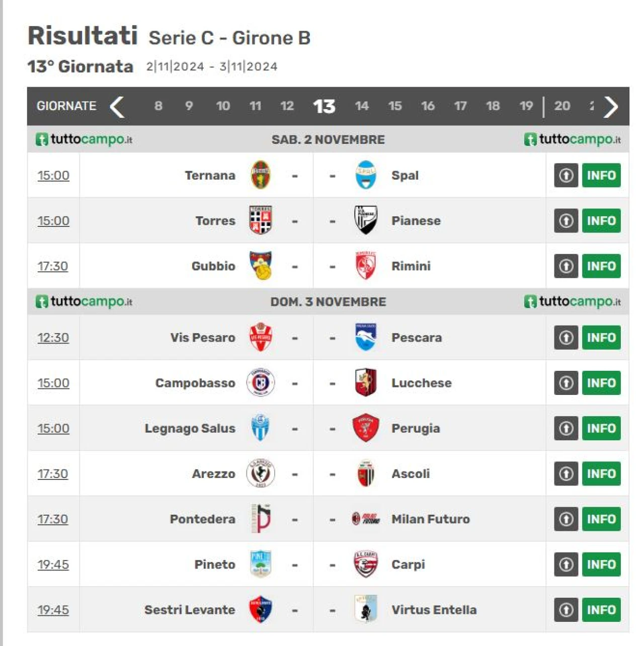This screenshot has width=644, height=646.
Task: Open INFO for Arezzo vs Ascoli
Action: tap(601, 473)
